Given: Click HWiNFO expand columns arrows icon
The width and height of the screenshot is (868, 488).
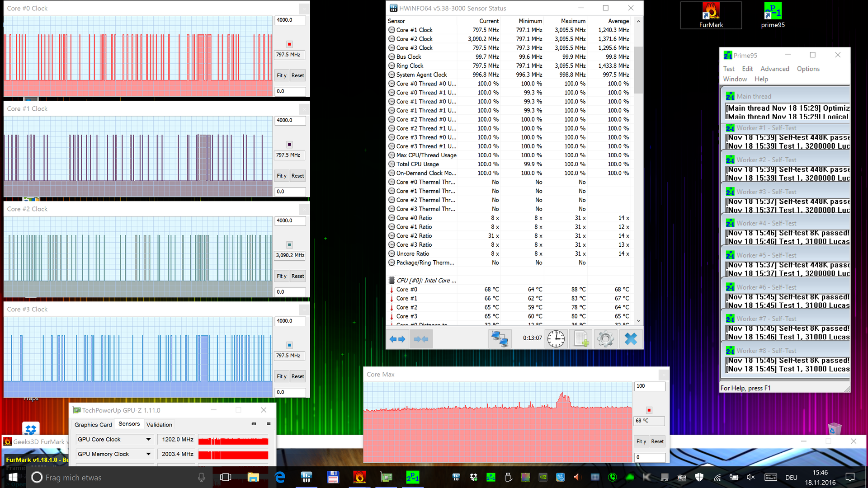Looking at the screenshot, I should [397, 339].
